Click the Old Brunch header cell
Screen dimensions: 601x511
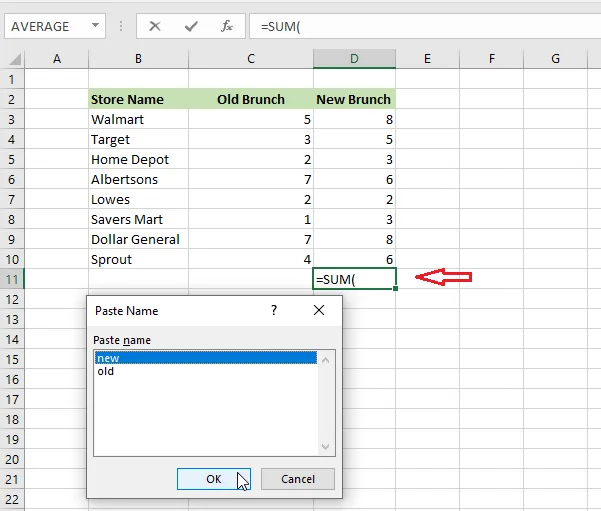pyautogui.click(x=251, y=99)
